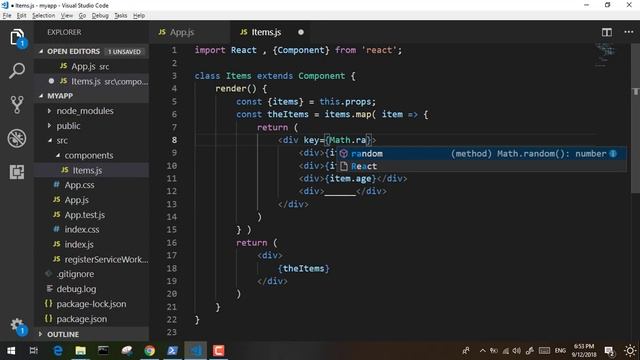This screenshot has width=640, height=360.
Task: Accept the random autocomplete suggestion
Action: click(481, 153)
